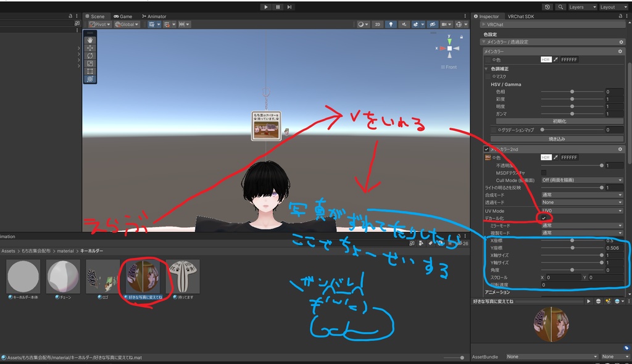This screenshot has width=632, height=364.
Task: Toggle scene lighting bulb icon
Action: (391, 24)
